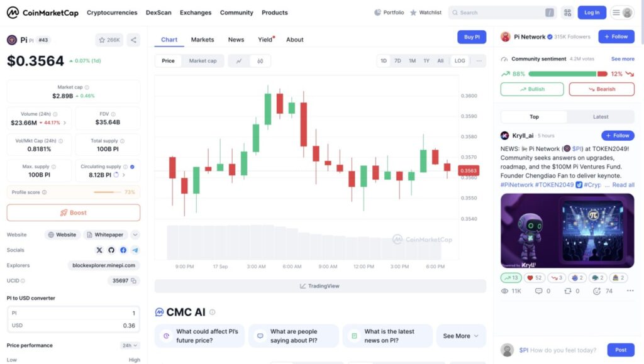The width and height of the screenshot is (644, 364).
Task: Open the Exchanges menu
Action: coord(196,13)
